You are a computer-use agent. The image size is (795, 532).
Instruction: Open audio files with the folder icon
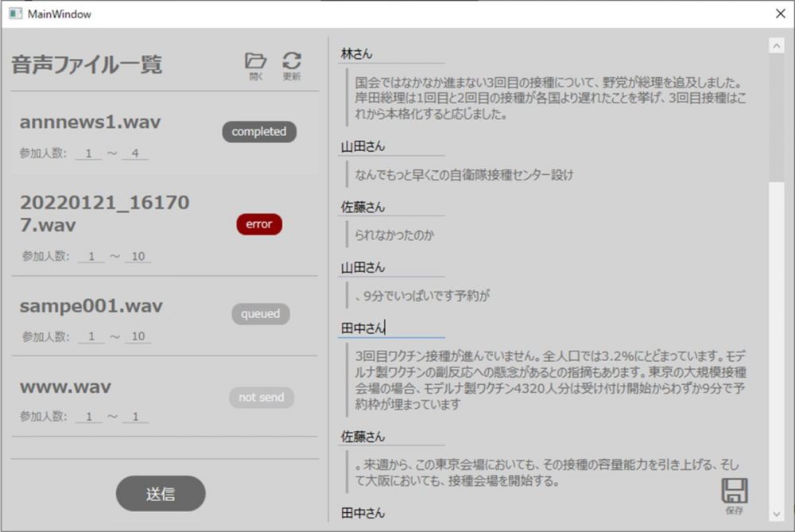click(255, 66)
